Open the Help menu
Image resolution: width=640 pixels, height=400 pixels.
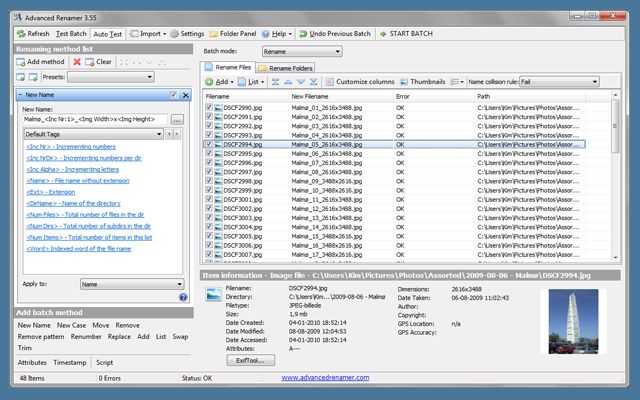point(277,34)
